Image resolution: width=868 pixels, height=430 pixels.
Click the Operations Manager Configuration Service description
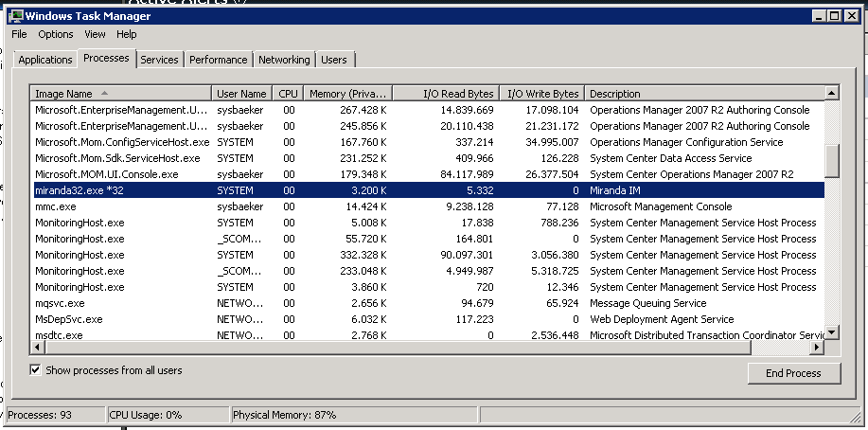[x=686, y=142]
